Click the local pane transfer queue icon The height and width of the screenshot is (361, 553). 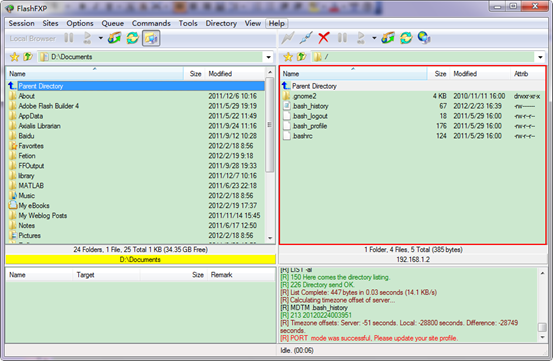(x=114, y=38)
